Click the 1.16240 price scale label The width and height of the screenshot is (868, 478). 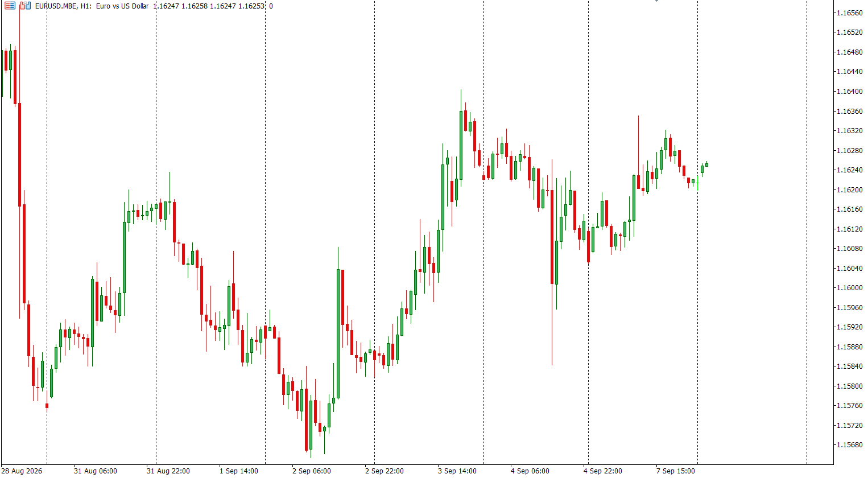tap(849, 170)
